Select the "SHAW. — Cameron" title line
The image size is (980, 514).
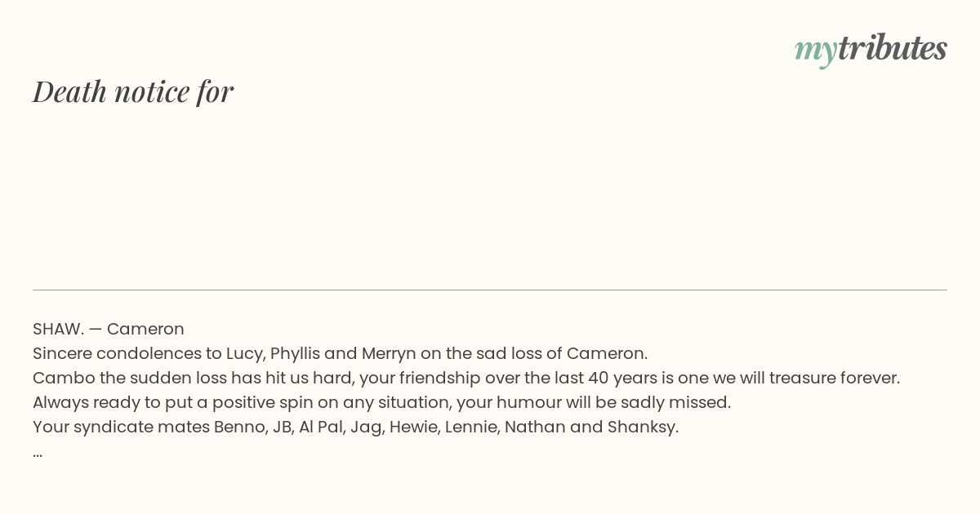point(109,329)
